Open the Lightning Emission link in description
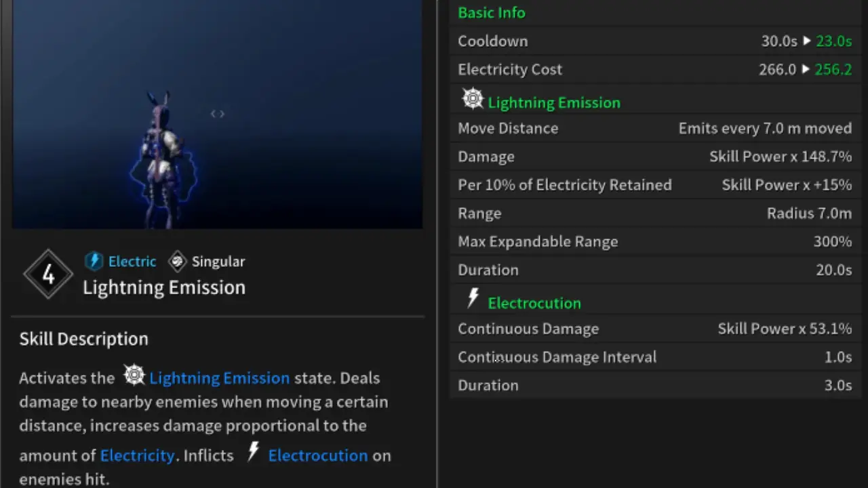 [x=219, y=378]
